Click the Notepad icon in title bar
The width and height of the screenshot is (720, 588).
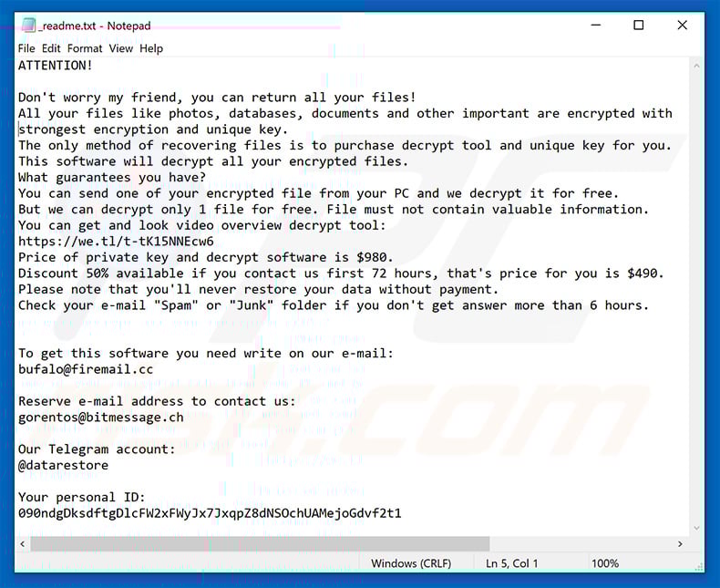pos(28,26)
